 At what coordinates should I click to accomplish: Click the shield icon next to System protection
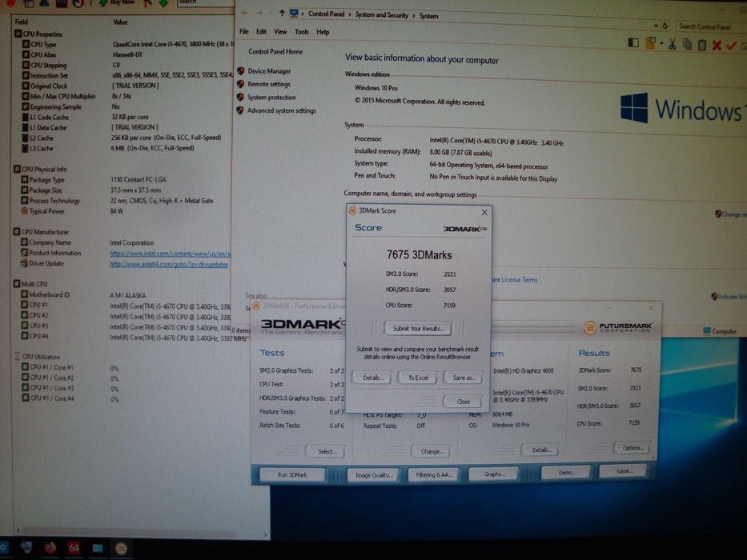click(x=240, y=97)
